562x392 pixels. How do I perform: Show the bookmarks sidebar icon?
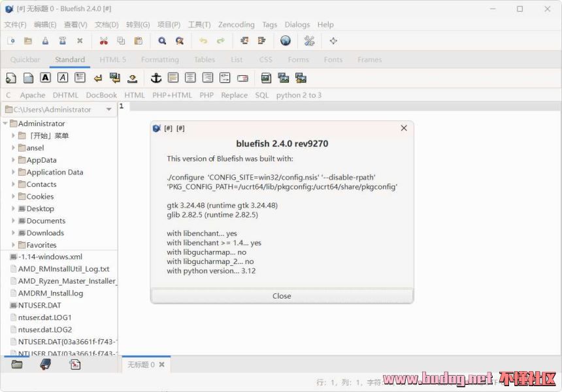45,365
